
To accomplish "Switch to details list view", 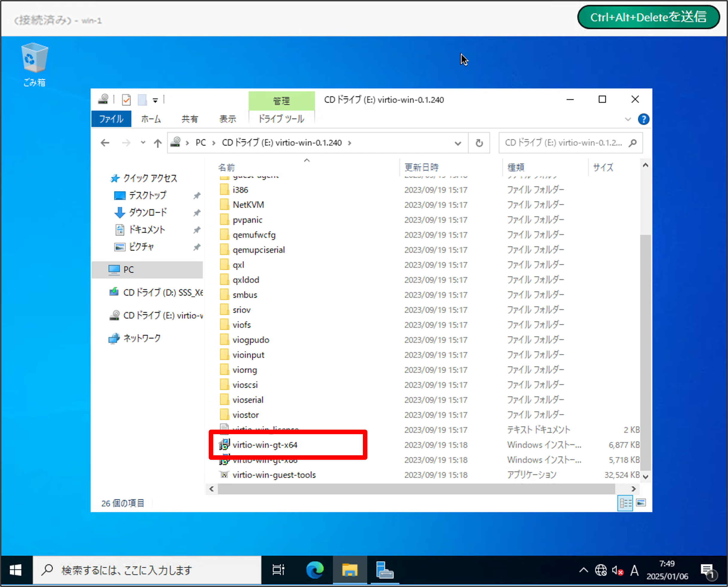I will [625, 503].
